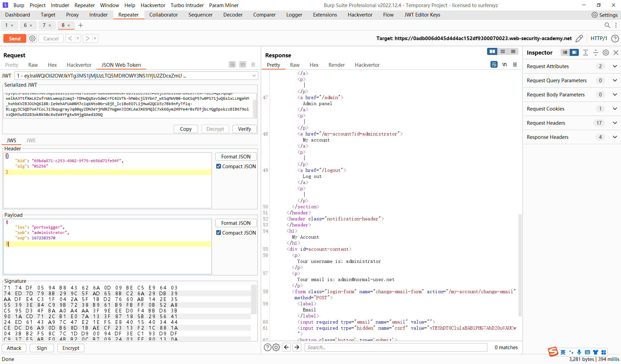
Task: Select the response Render tab
Action: point(337,65)
